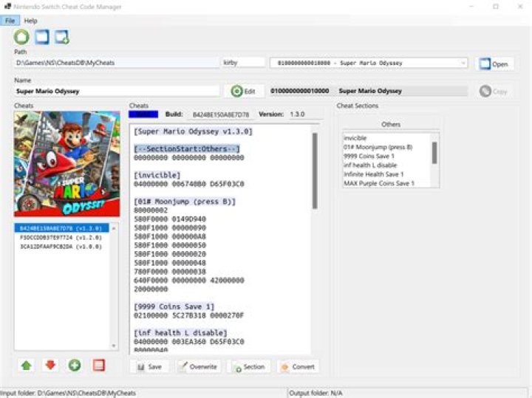Select '01# Moonjump (press B)' in Others list

tap(378, 147)
